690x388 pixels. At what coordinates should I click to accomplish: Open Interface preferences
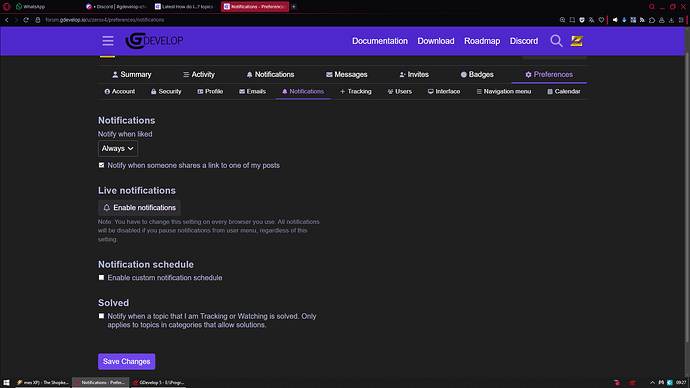[444, 92]
